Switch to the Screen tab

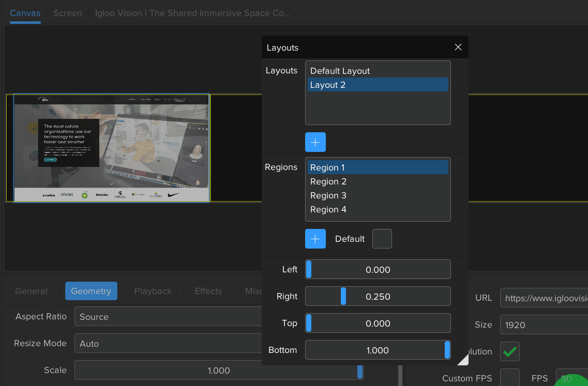(x=67, y=13)
